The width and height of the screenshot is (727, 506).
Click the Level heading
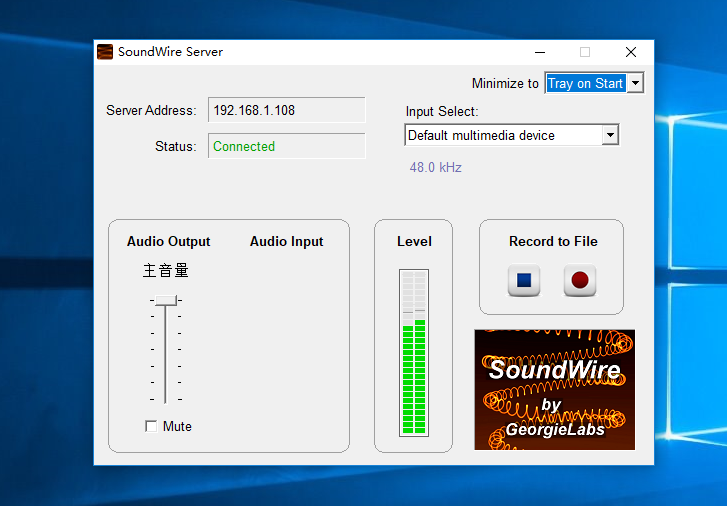(x=414, y=242)
